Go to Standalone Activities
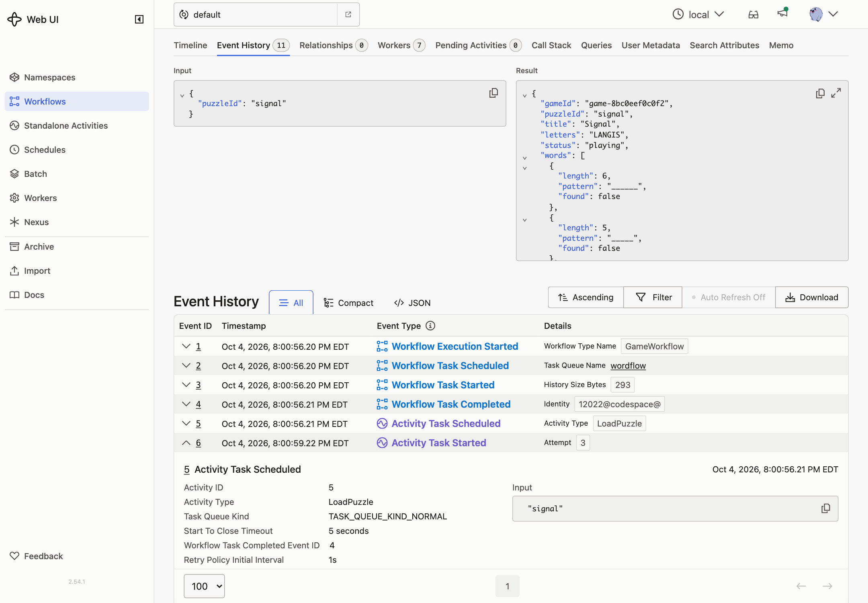The width and height of the screenshot is (868, 603). pos(77,125)
